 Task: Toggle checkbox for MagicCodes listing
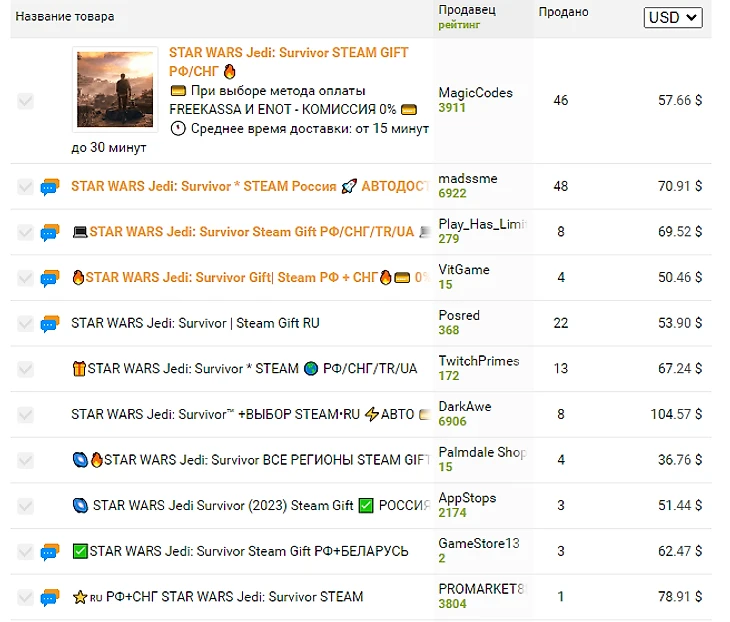click(x=25, y=101)
